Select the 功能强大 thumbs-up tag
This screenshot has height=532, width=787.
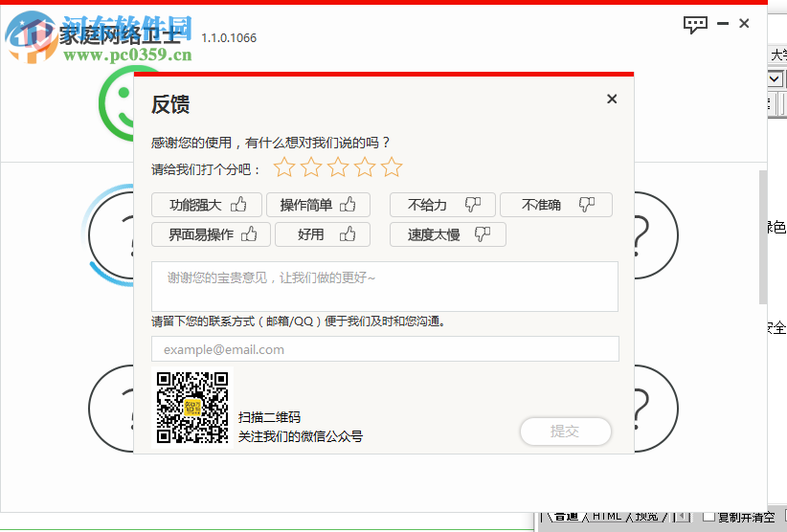tap(207, 205)
